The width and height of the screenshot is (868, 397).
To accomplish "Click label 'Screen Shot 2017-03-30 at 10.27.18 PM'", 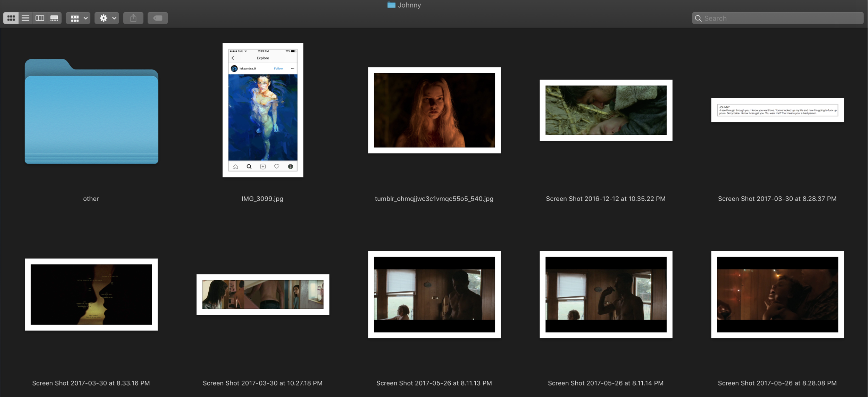I will pos(262,383).
